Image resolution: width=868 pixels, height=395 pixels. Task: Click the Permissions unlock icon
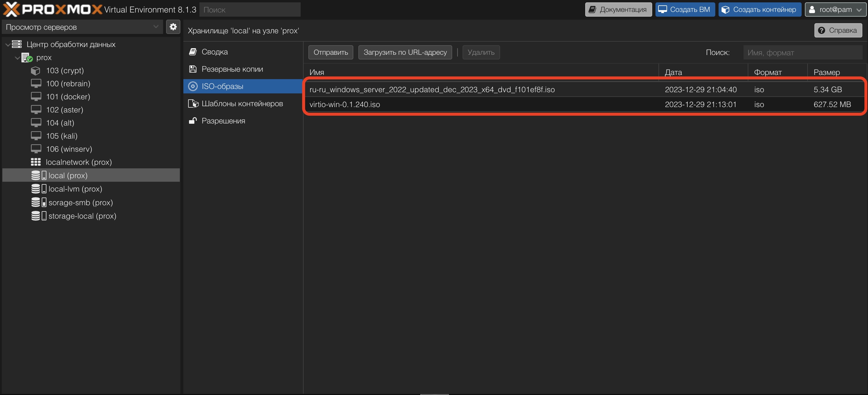[x=193, y=120]
